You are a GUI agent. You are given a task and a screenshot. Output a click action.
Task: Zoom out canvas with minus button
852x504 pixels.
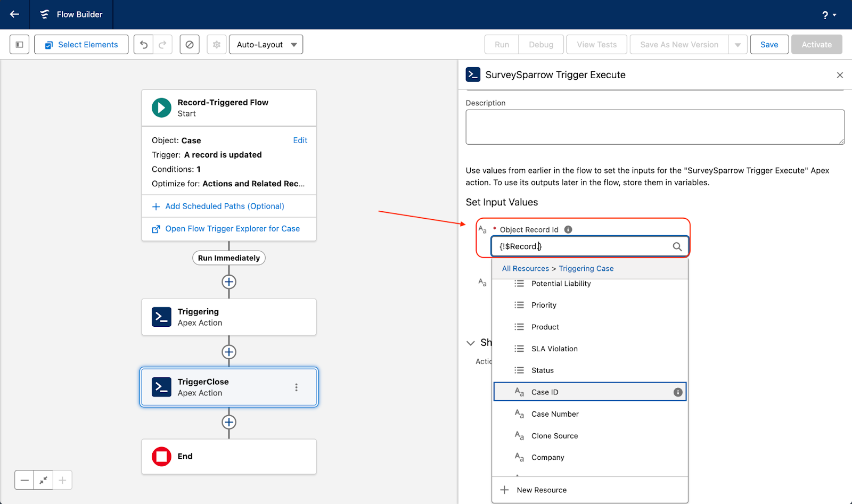(x=24, y=480)
